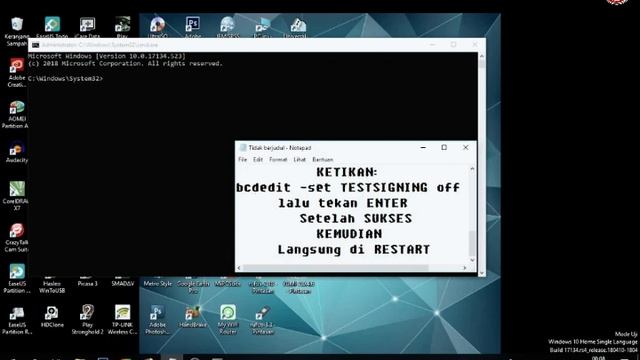Click the 'Setelah SUKSES' line
This screenshot has width=640, height=360.
(356, 219)
